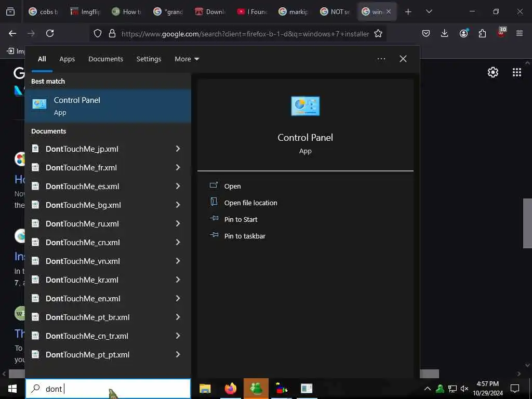Click Pin to Start action
This screenshot has width=532, height=399.
click(x=241, y=220)
